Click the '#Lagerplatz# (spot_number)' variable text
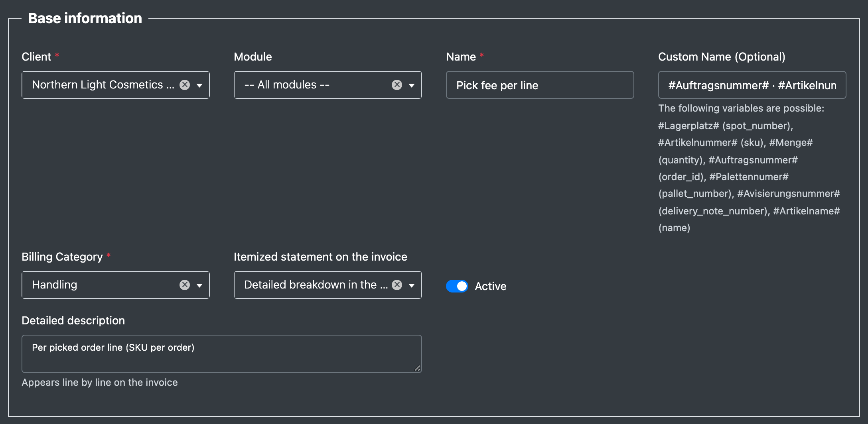 point(725,126)
